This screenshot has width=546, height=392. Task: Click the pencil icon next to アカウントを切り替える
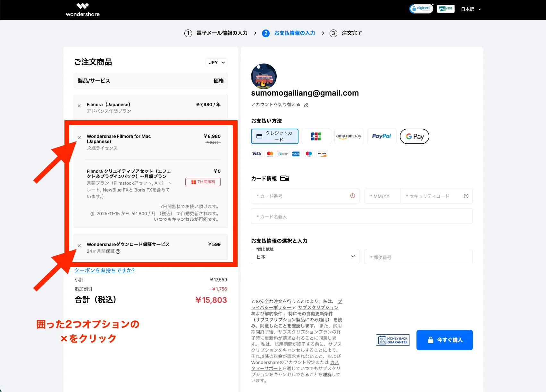(x=306, y=105)
